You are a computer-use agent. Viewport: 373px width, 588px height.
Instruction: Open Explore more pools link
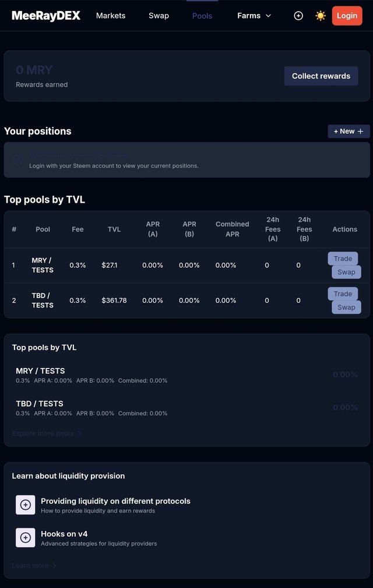[47, 434]
